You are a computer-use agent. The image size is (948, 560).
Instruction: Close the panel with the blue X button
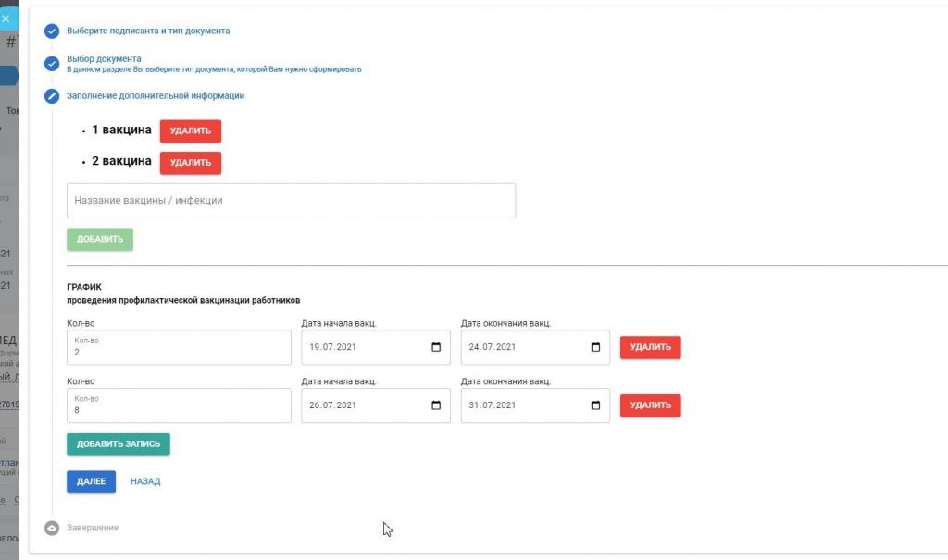(x=6, y=18)
